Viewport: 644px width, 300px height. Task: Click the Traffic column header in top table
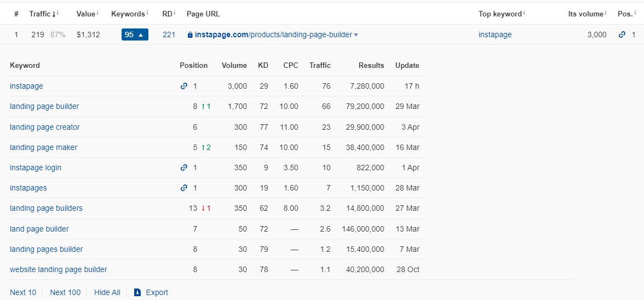(40, 14)
